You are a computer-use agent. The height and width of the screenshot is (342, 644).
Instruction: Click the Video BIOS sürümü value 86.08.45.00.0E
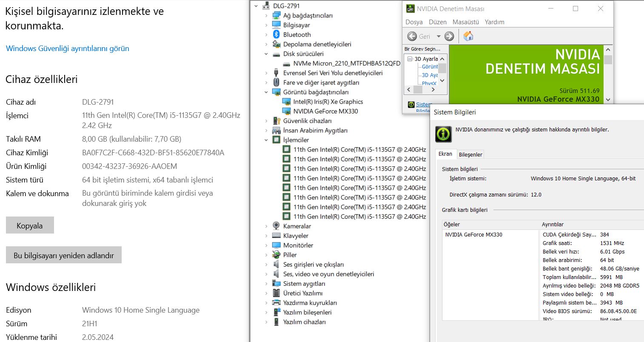pos(618,311)
